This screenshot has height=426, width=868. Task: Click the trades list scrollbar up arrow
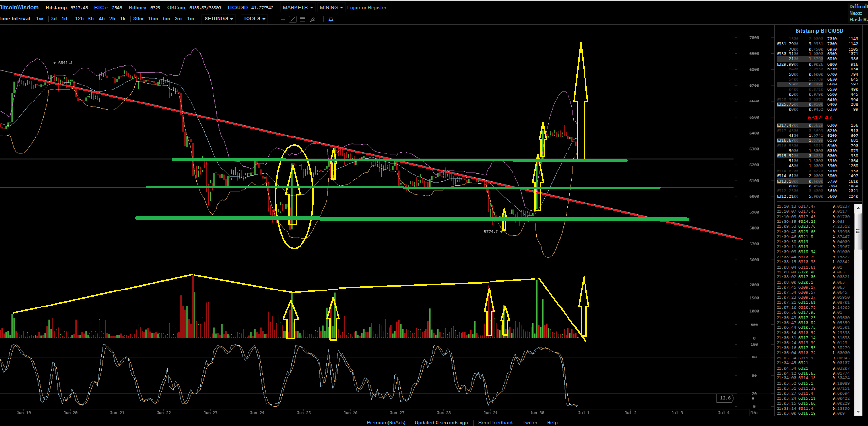pos(858,208)
